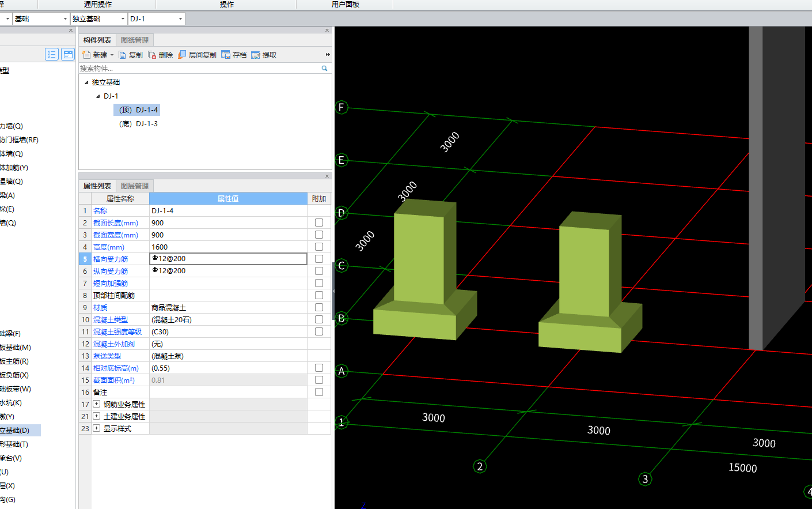Tick the 高度 attach checkbox
Screen dimensions: 812x509
319,247
